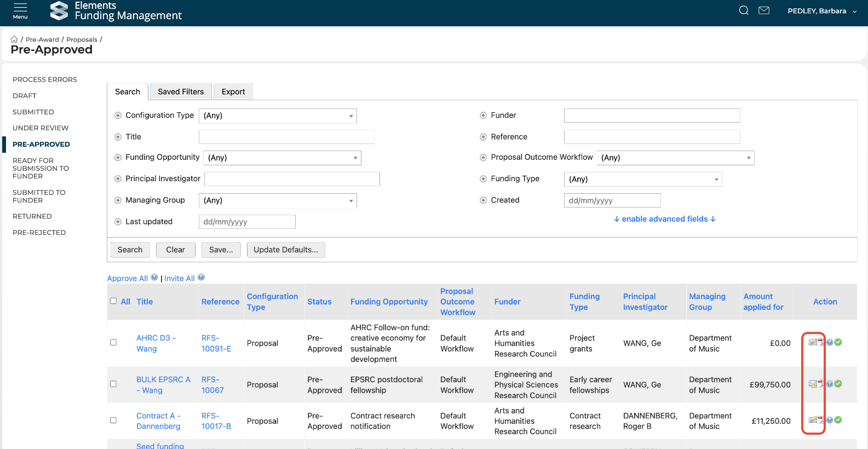This screenshot has width=868, height=449.
Task: Click the magnifying glass search icon in header
Action: point(743,10)
